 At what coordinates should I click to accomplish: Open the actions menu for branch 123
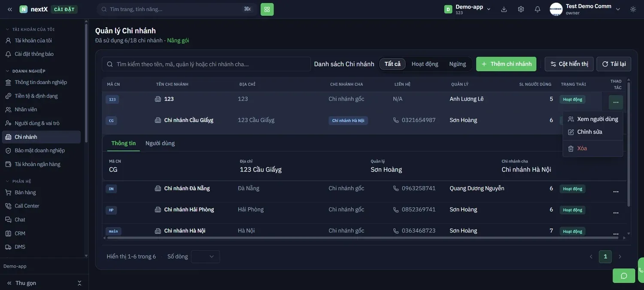pos(616,102)
